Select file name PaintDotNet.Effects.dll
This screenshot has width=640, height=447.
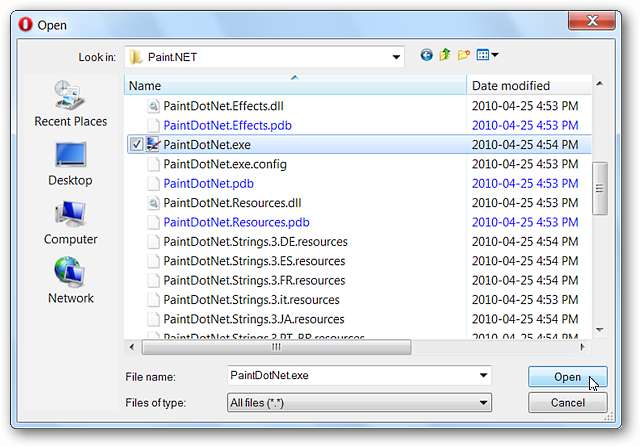click(223, 106)
